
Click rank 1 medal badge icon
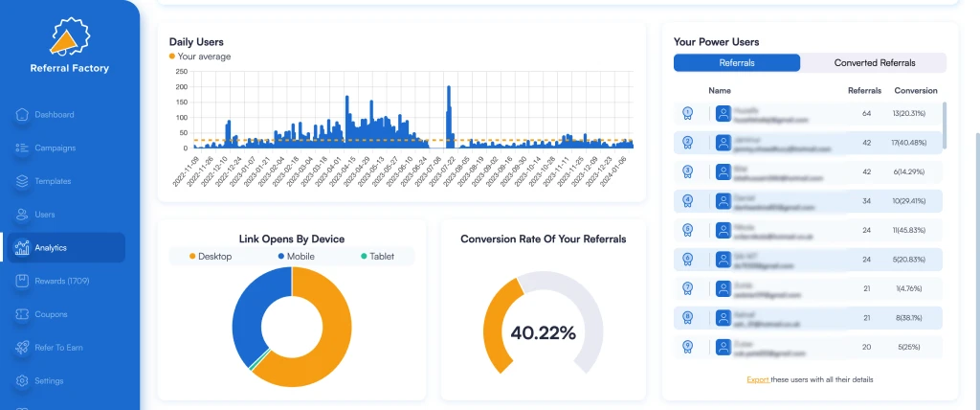click(x=687, y=114)
